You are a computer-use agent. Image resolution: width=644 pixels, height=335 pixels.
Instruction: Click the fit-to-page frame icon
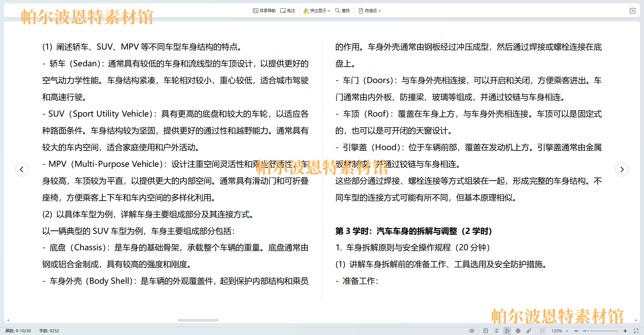tap(543, 331)
